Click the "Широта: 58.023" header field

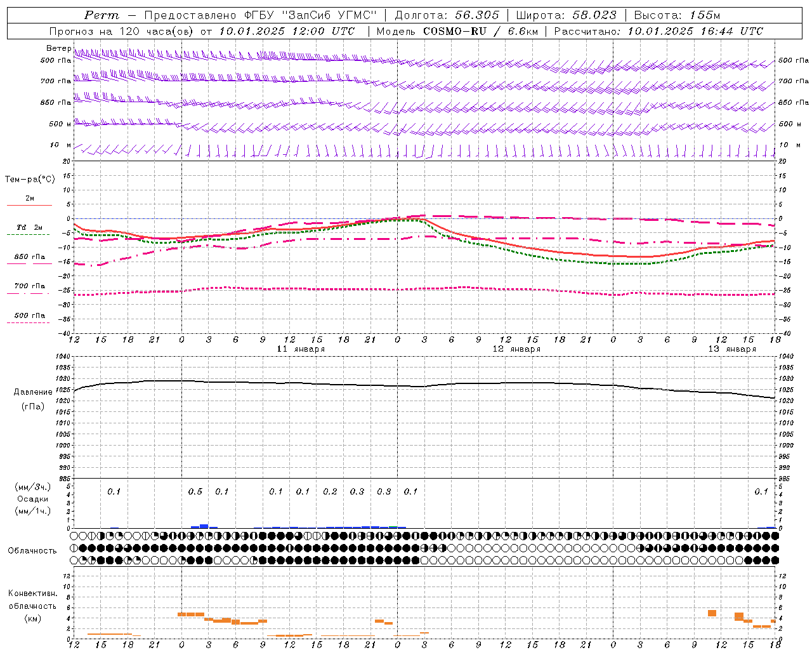(x=566, y=15)
